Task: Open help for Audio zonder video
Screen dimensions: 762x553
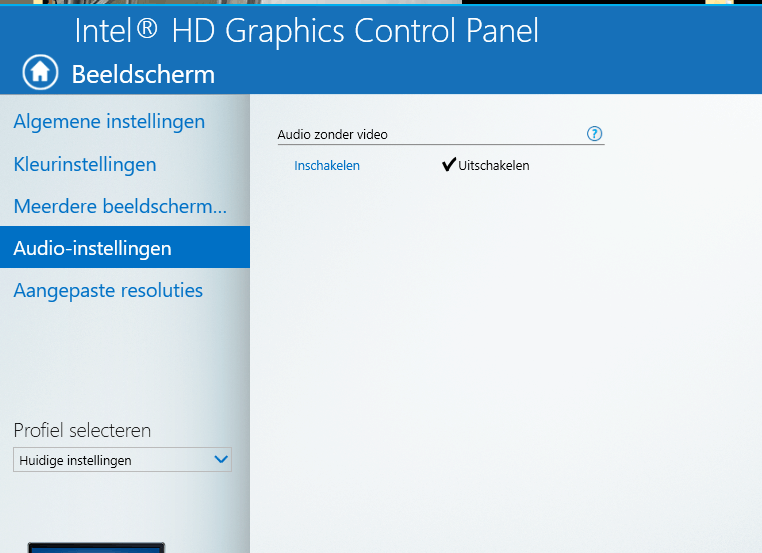Action: tap(594, 134)
